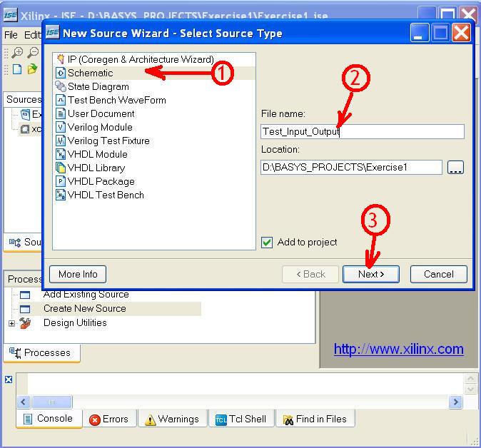Screen dimensions: 481x448
Task: Click the console horizontal scrollbar thumb
Action: [52, 402]
